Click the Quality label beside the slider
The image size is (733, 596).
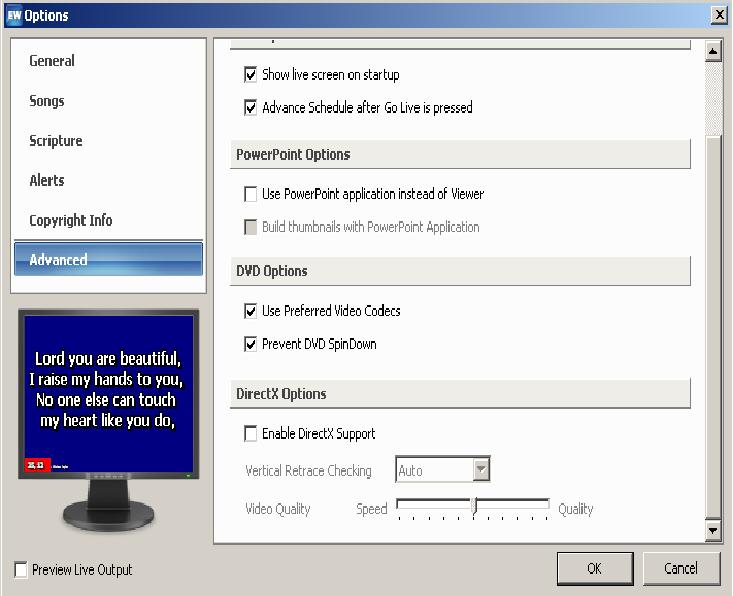pyautogui.click(x=576, y=509)
